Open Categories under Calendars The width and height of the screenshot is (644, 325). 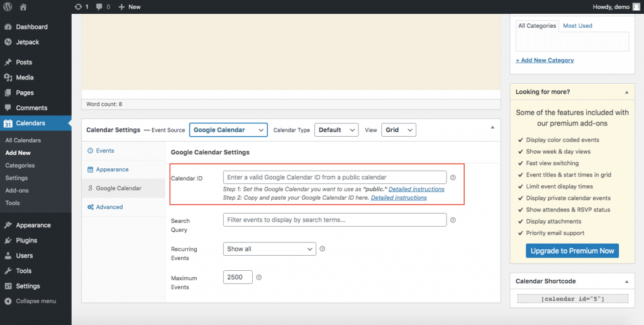[x=20, y=166]
